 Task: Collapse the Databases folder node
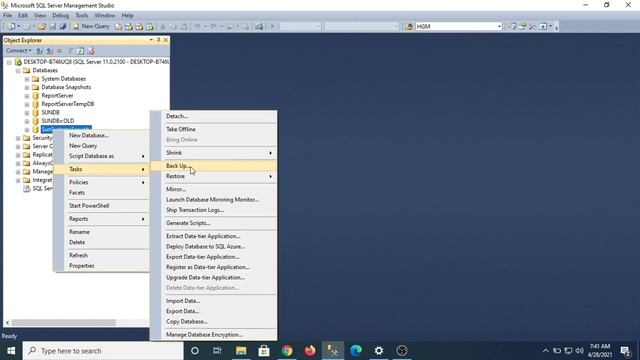pos(18,71)
